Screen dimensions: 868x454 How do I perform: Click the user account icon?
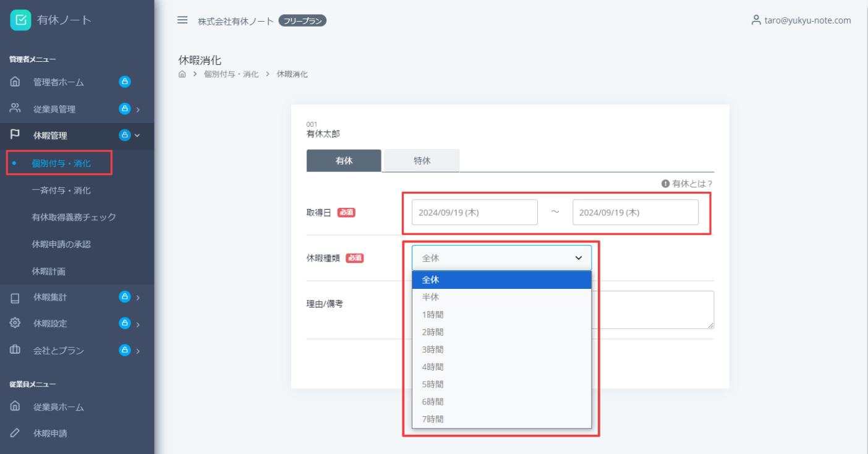(x=755, y=20)
